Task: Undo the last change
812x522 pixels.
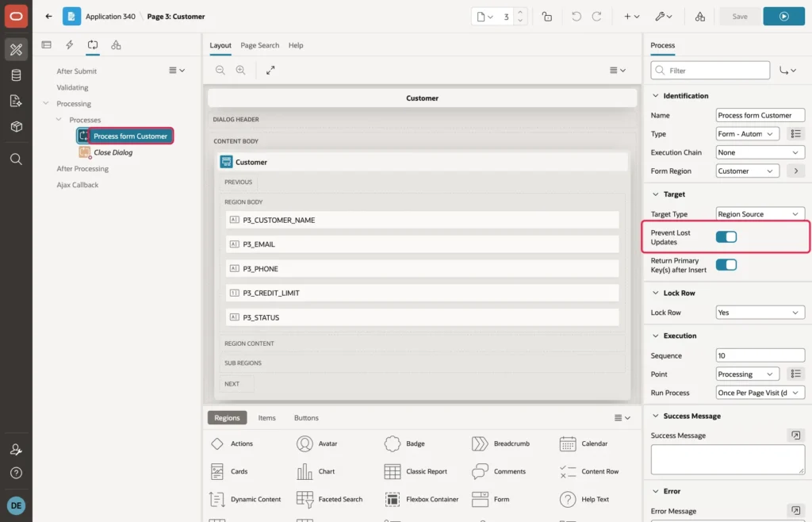Action: pyautogui.click(x=576, y=17)
